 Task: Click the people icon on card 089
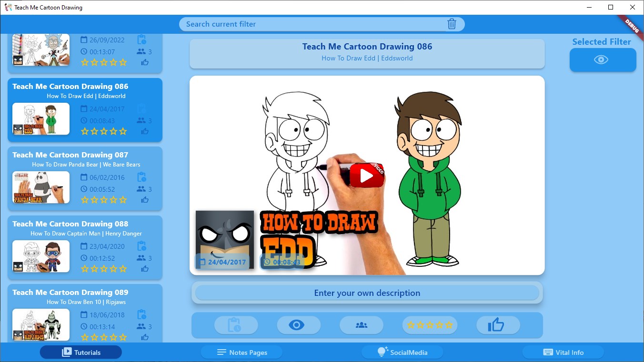pyautogui.click(x=141, y=326)
